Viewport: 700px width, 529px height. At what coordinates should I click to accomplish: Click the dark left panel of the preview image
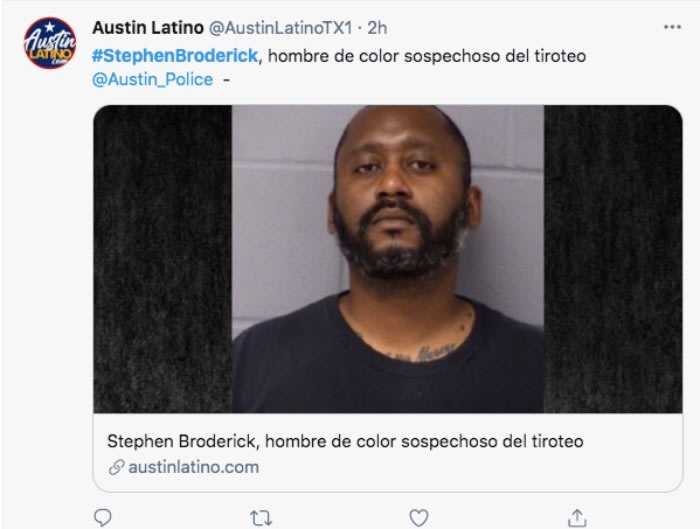point(162,259)
